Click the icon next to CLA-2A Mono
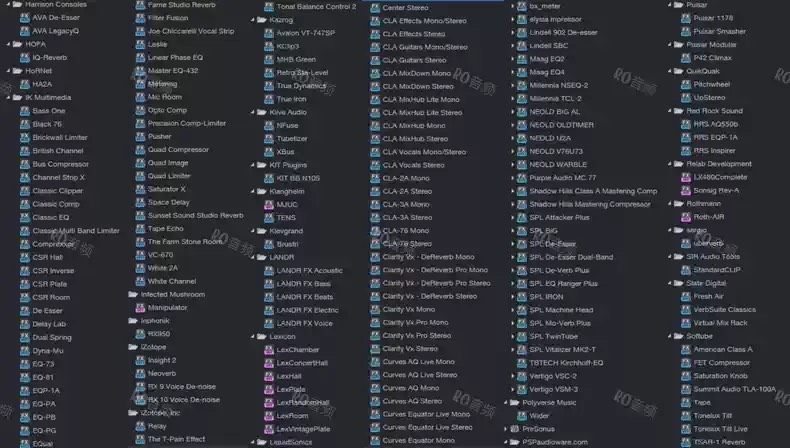The width and height of the screenshot is (790, 448). click(375, 178)
